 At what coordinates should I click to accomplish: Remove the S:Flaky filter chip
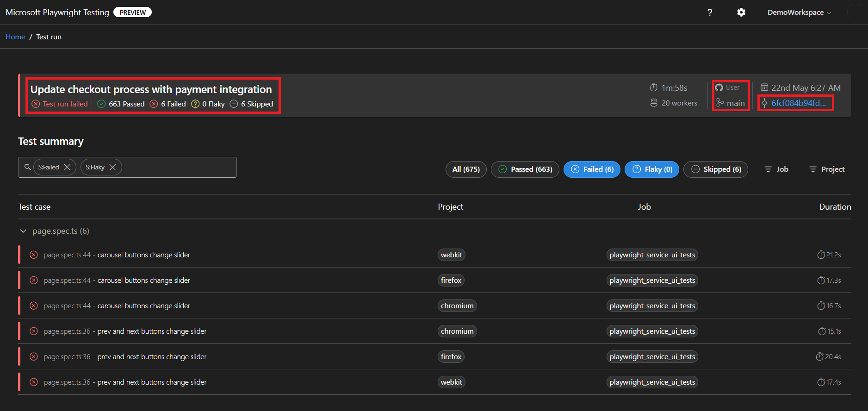(112, 167)
